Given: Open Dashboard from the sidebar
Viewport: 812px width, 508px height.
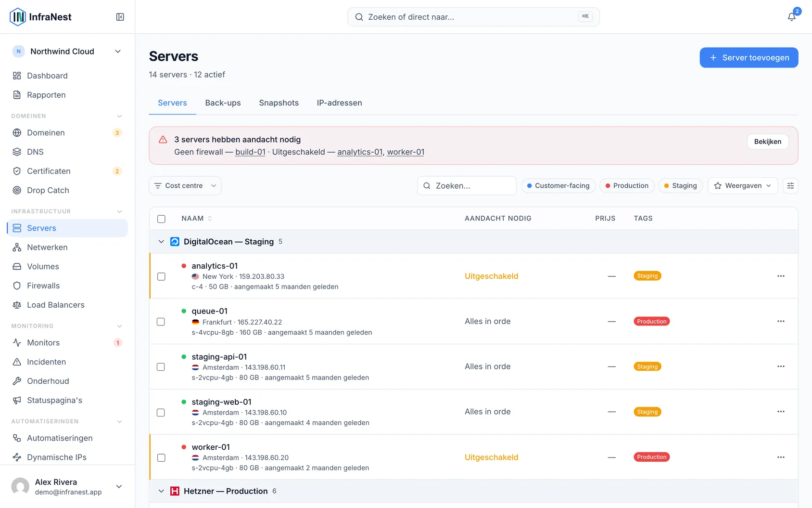Looking at the screenshot, I should click(67, 76).
